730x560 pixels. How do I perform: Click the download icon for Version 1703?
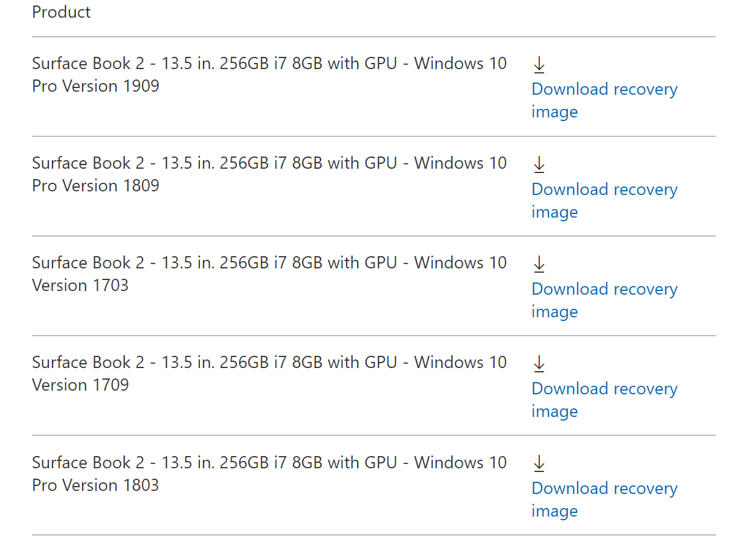(x=539, y=263)
